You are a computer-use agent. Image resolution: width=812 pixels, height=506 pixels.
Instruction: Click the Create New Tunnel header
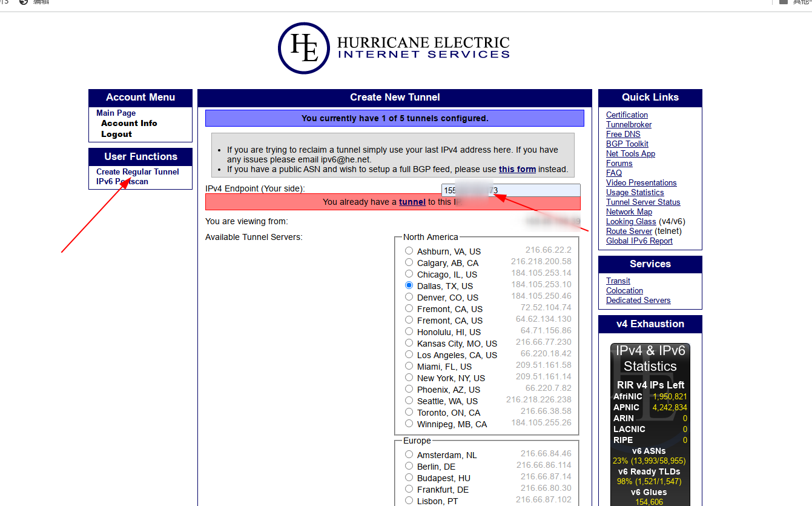(395, 97)
